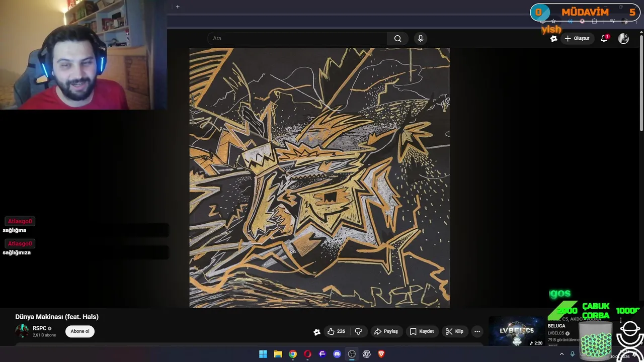
Task: Open the notifications bell
Action: tap(605, 39)
